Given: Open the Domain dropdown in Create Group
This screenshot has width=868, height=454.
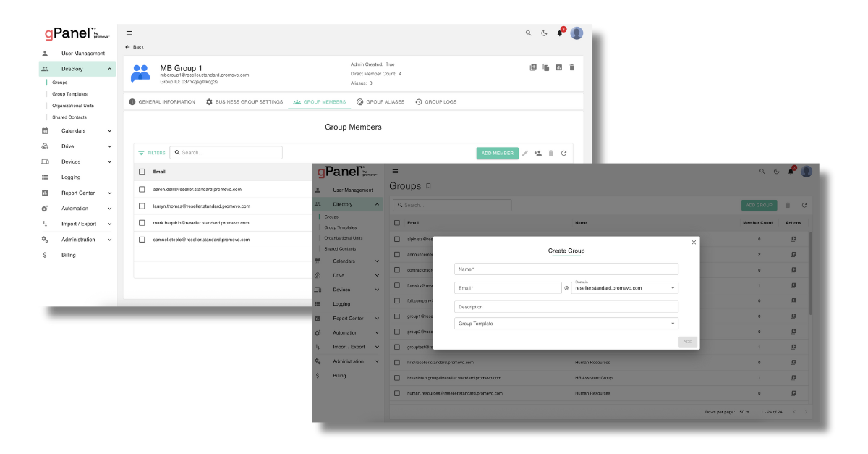Looking at the screenshot, I should click(x=625, y=287).
